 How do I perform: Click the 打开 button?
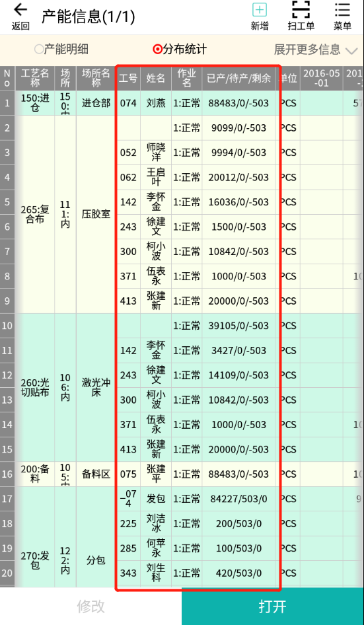(x=273, y=607)
